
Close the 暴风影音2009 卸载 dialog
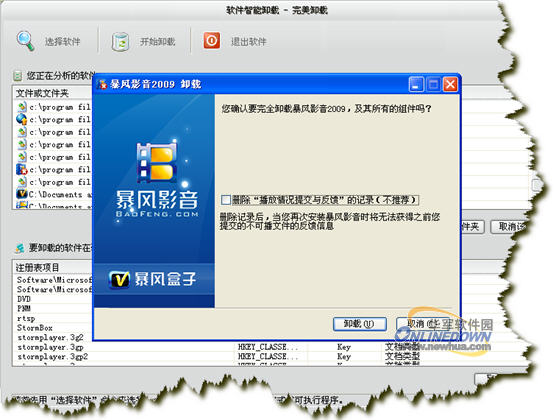(x=450, y=84)
